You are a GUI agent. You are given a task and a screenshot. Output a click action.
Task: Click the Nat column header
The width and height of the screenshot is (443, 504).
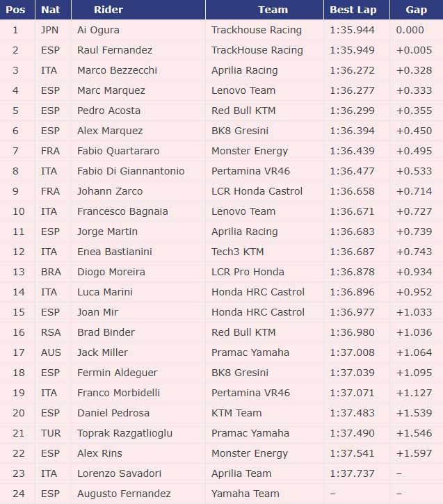click(50, 10)
